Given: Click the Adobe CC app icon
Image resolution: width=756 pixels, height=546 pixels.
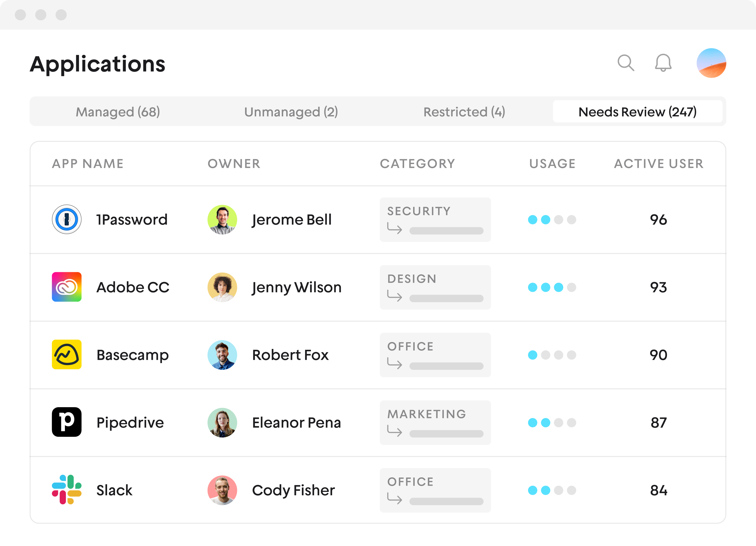Looking at the screenshot, I should pyautogui.click(x=67, y=287).
